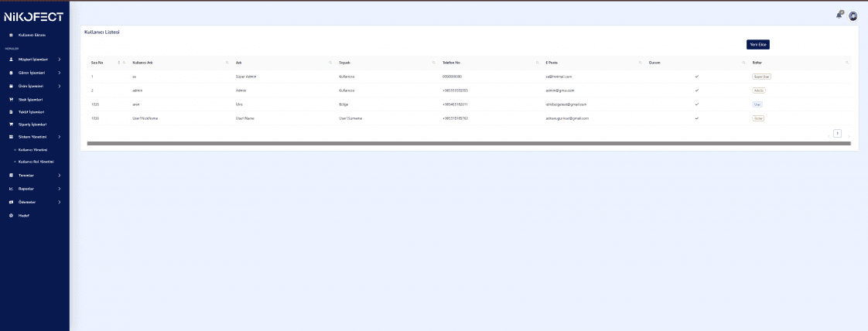Click the role tag in the User1NickName row
This screenshot has width=868, height=331.
tap(758, 118)
